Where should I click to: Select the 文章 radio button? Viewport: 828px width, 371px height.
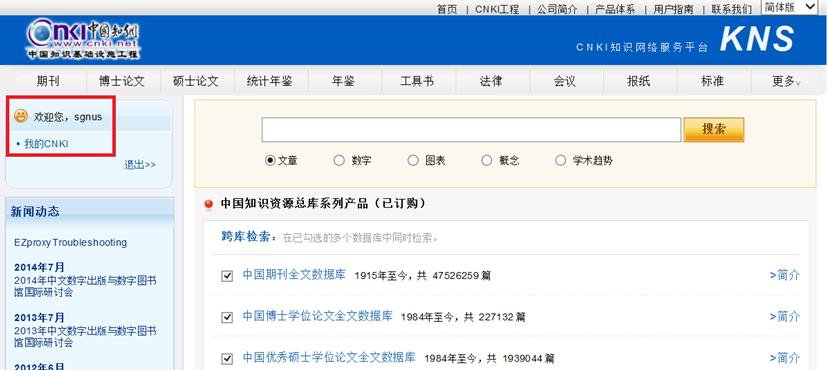pos(270,160)
